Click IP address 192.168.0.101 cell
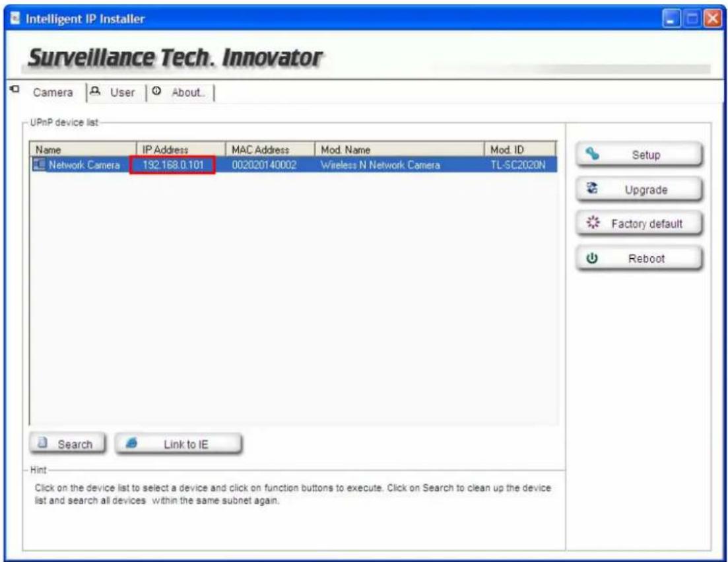 pos(173,165)
